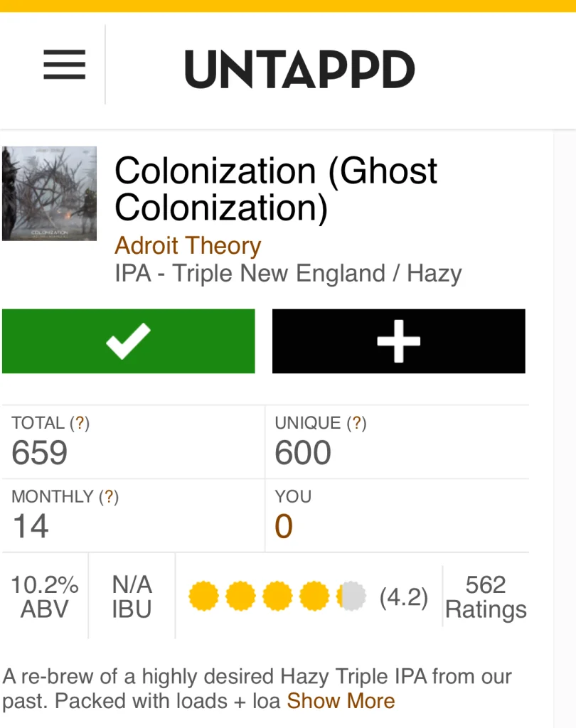
Task: Open your check-in count under YOU
Action: click(284, 527)
